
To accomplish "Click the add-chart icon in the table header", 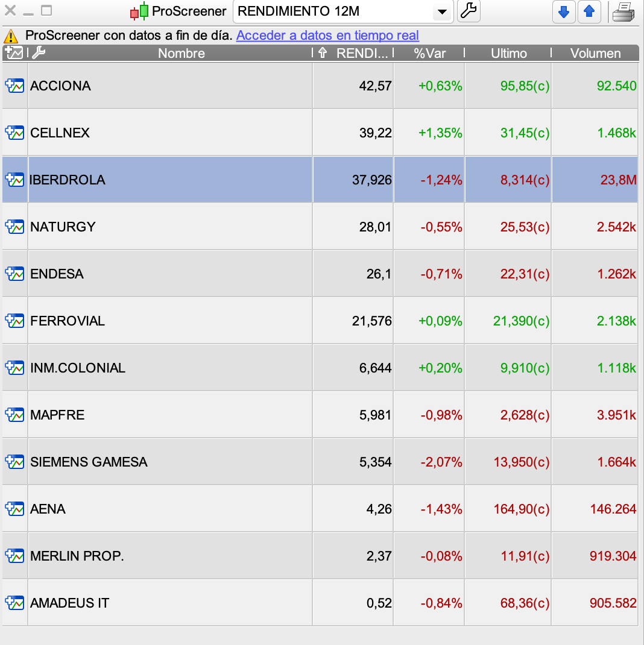I will click(x=13, y=53).
